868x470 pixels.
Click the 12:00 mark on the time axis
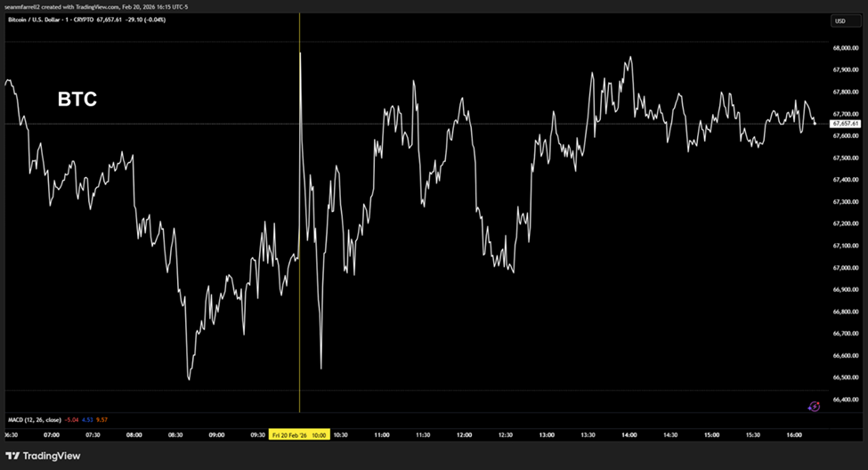click(464, 434)
